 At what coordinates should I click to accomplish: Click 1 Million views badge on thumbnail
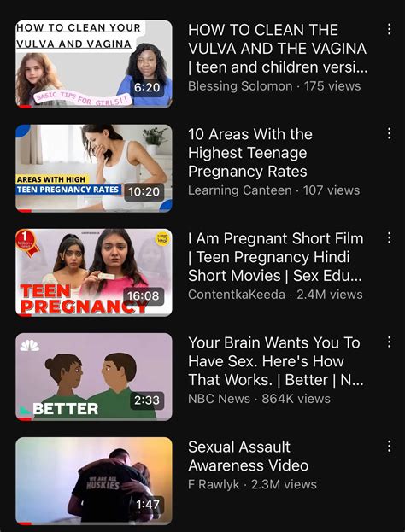[x=26, y=243]
